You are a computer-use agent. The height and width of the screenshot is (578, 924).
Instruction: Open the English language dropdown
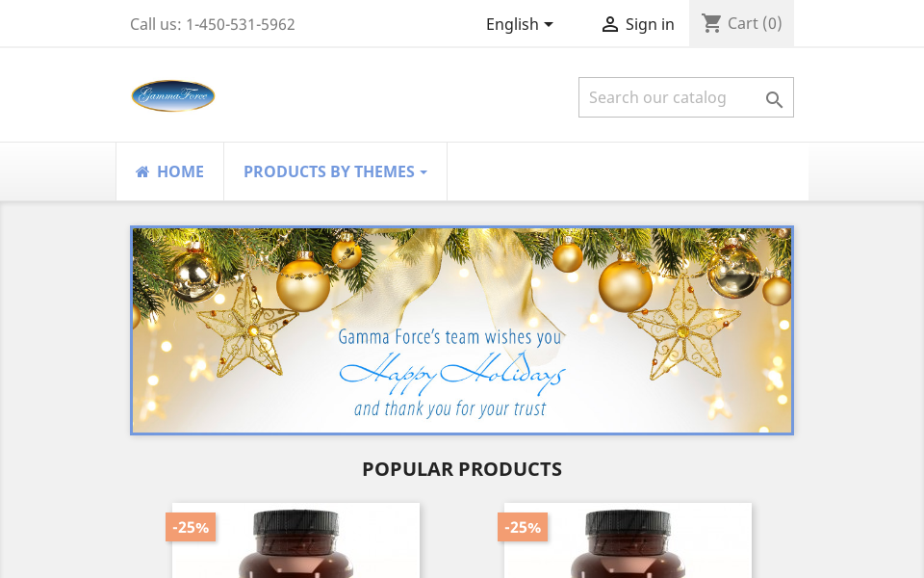pyautogui.click(x=519, y=24)
